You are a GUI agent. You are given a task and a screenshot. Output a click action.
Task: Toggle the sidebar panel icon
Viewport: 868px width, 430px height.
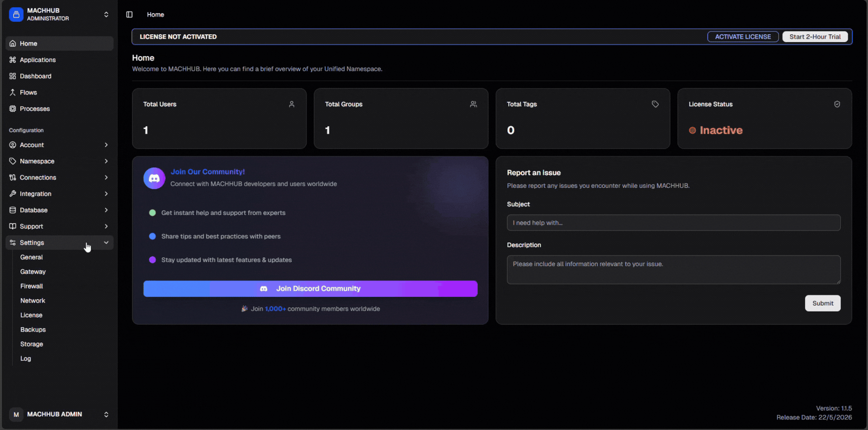coord(129,14)
